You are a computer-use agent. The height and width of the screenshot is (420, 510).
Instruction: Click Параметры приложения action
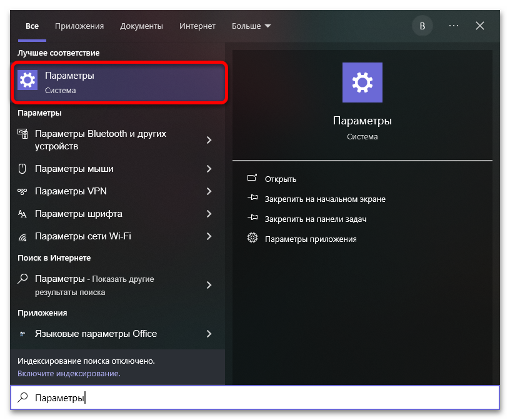(311, 239)
